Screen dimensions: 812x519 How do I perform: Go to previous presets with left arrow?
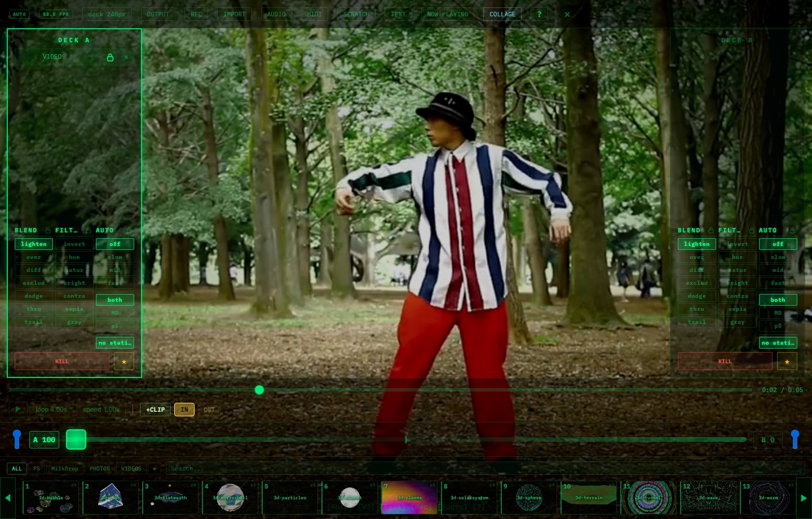tap(8, 498)
